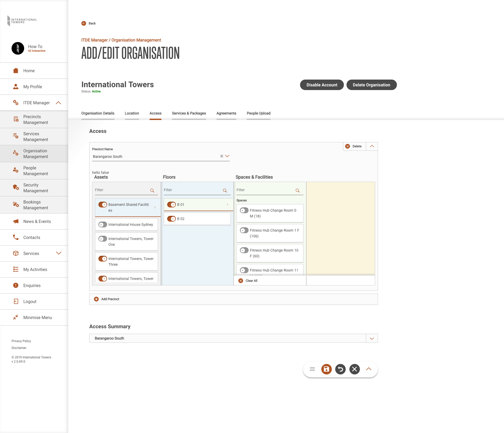Click the Contacts phone icon

pos(16,237)
